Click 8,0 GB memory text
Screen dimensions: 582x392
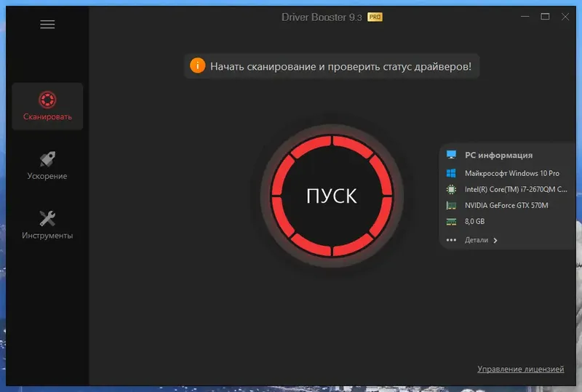tap(474, 222)
